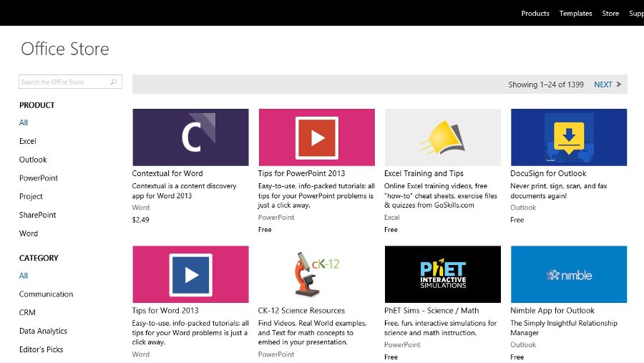
Task: Select All under CATEGORY filter
Action: (24, 276)
